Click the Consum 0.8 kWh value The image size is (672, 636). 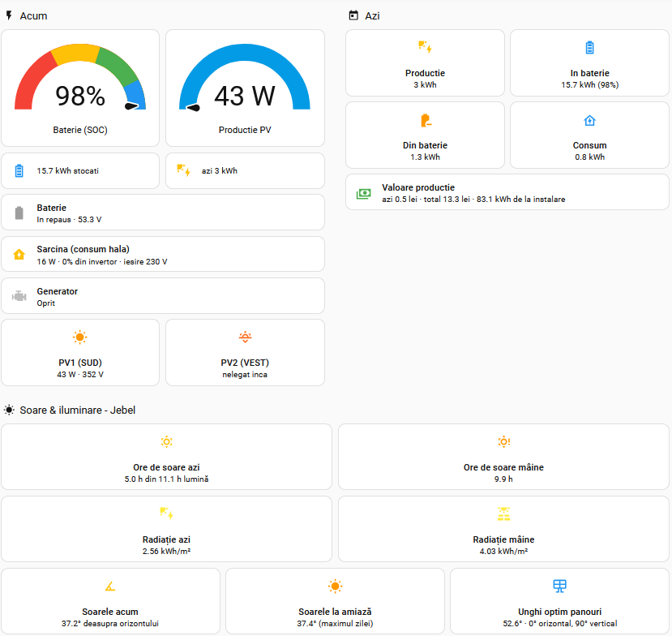(x=589, y=157)
